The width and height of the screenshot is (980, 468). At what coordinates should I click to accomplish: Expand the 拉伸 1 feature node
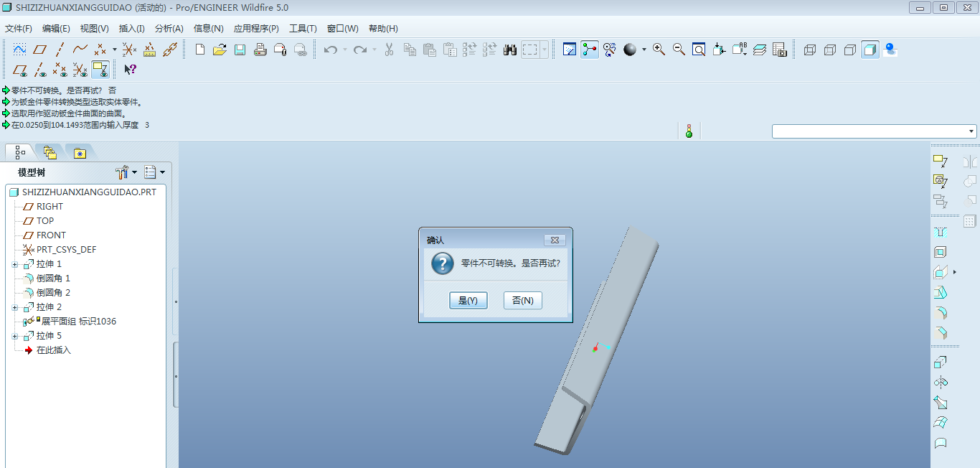15,264
